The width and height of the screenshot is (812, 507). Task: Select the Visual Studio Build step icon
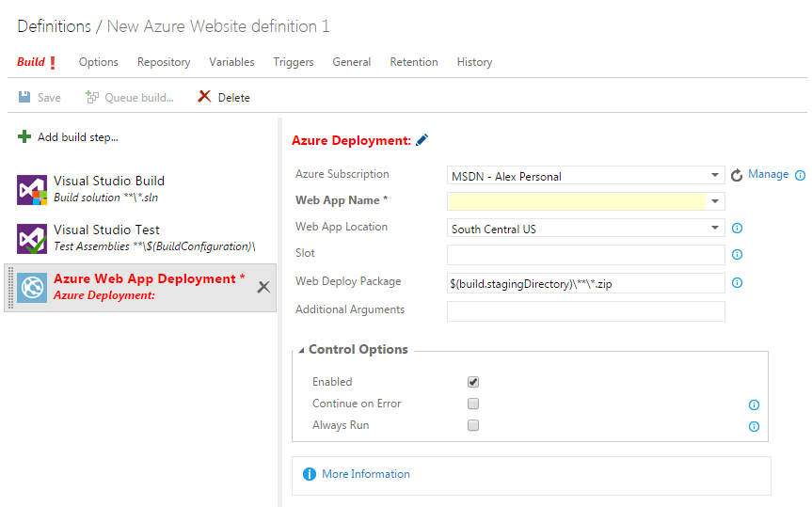pos(32,190)
